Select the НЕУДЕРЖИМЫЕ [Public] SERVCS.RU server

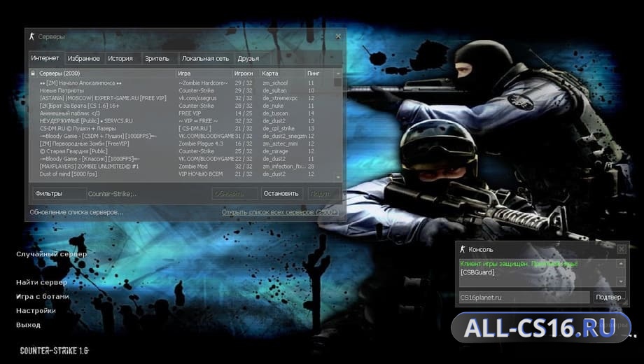pos(182,121)
